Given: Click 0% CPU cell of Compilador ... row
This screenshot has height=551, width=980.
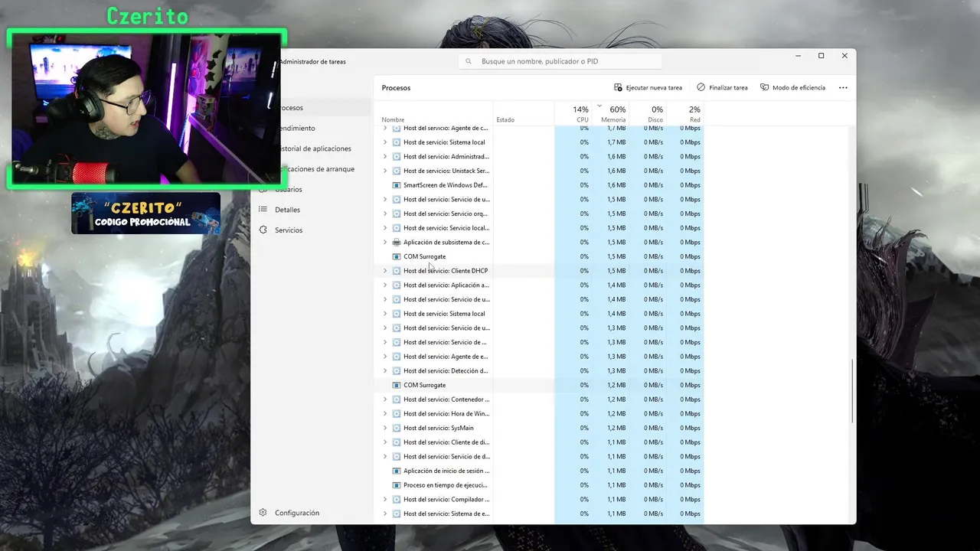Looking at the screenshot, I should pos(573,500).
